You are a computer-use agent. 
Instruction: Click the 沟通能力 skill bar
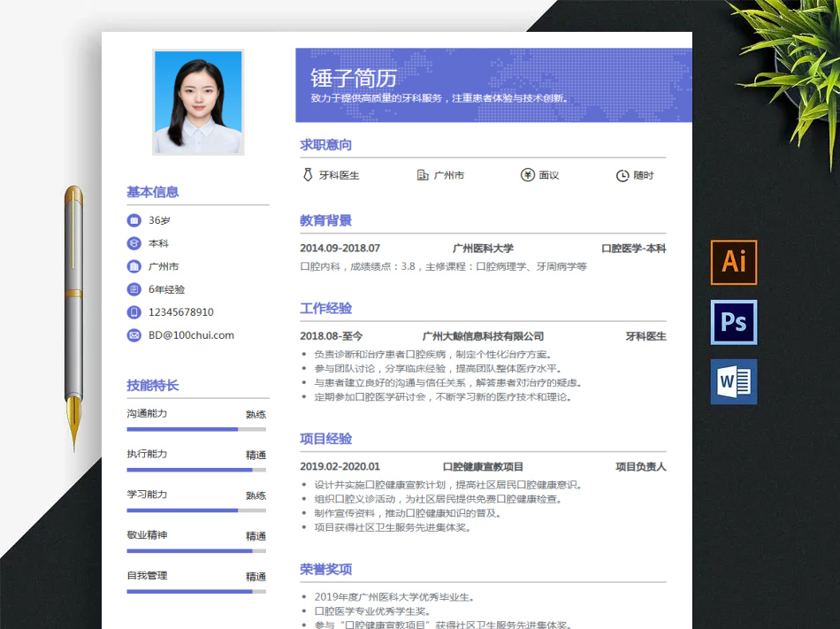click(x=196, y=429)
